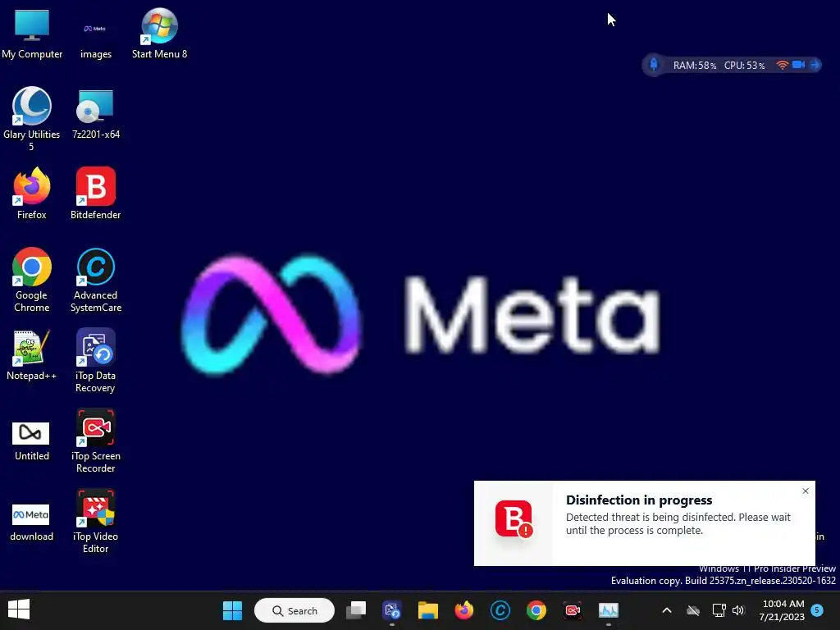
Task: Launch Chrome from the taskbar
Action: [x=536, y=610]
